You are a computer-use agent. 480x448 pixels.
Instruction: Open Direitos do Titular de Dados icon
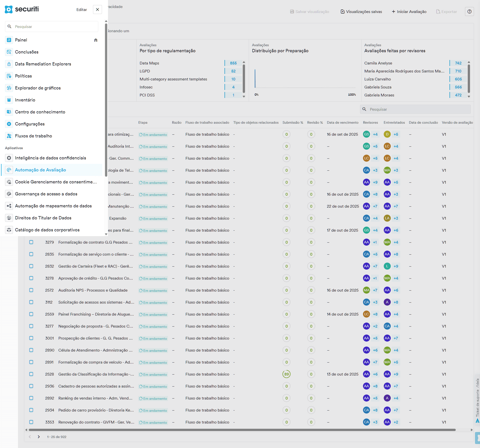(x=9, y=218)
